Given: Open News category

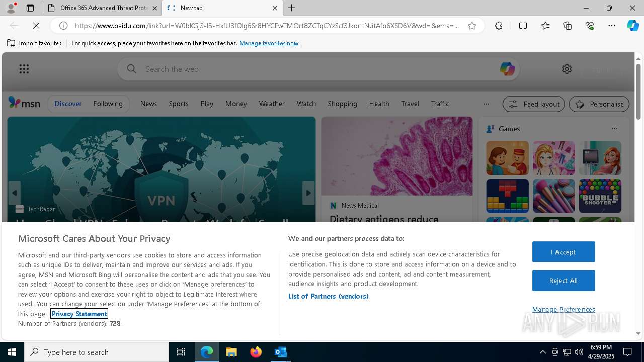Looking at the screenshot, I should tap(148, 104).
